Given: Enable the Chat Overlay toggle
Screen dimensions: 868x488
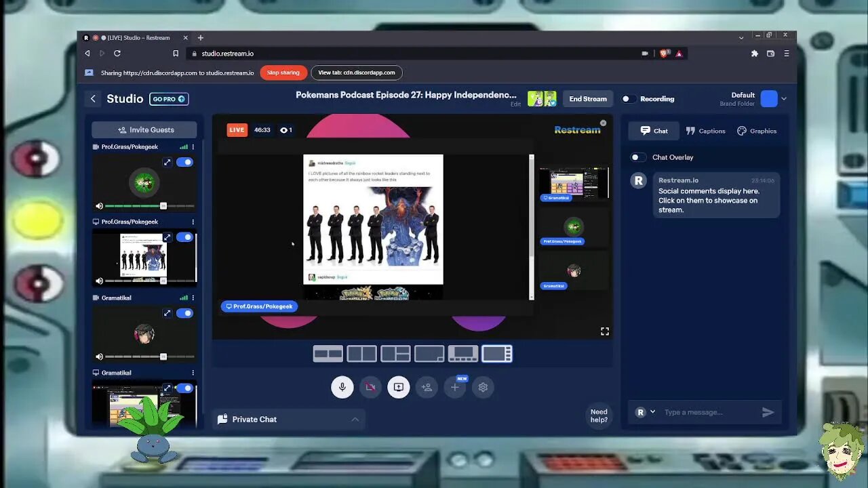Looking at the screenshot, I should (x=638, y=157).
